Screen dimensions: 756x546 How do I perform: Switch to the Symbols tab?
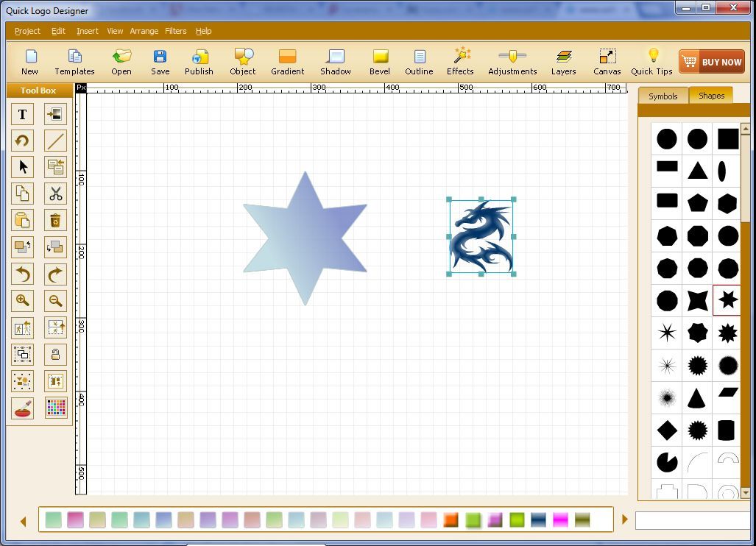(x=662, y=96)
